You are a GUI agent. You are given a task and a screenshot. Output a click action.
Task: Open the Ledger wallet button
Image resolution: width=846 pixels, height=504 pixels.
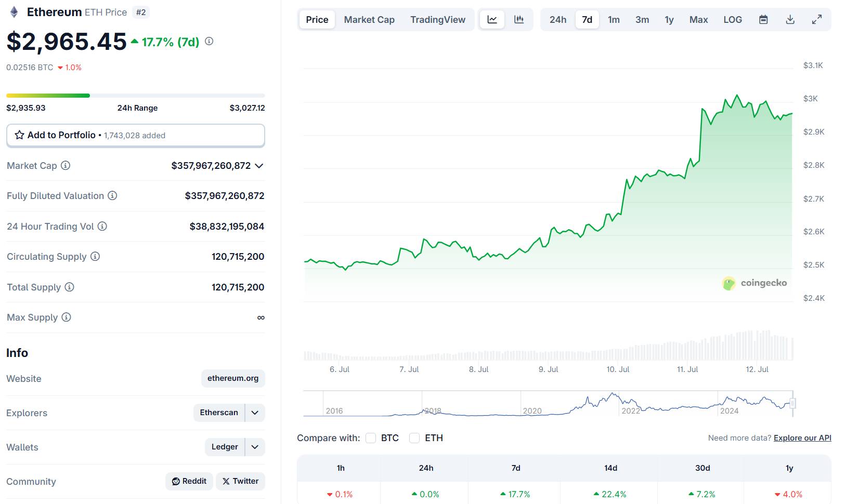click(x=225, y=447)
